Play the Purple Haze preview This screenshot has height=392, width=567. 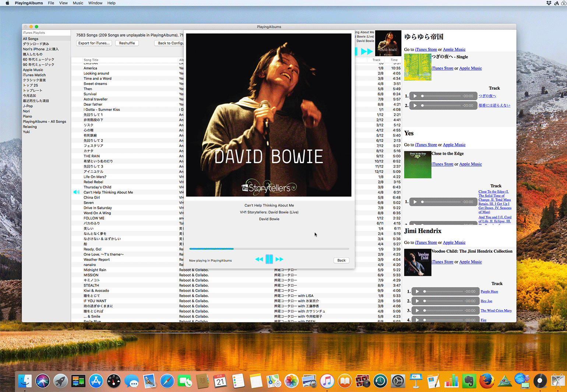(x=417, y=292)
